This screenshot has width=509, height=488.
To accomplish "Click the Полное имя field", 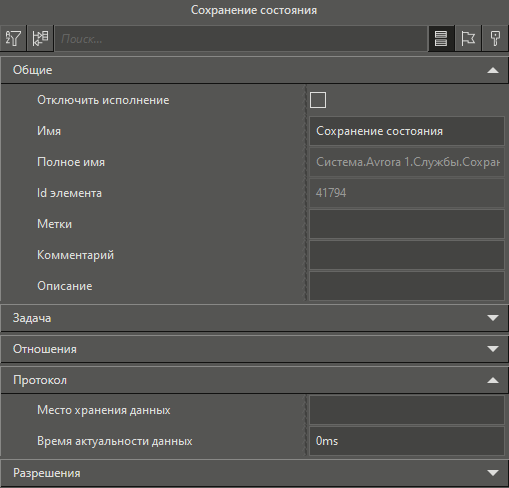I will pyautogui.click(x=407, y=162).
